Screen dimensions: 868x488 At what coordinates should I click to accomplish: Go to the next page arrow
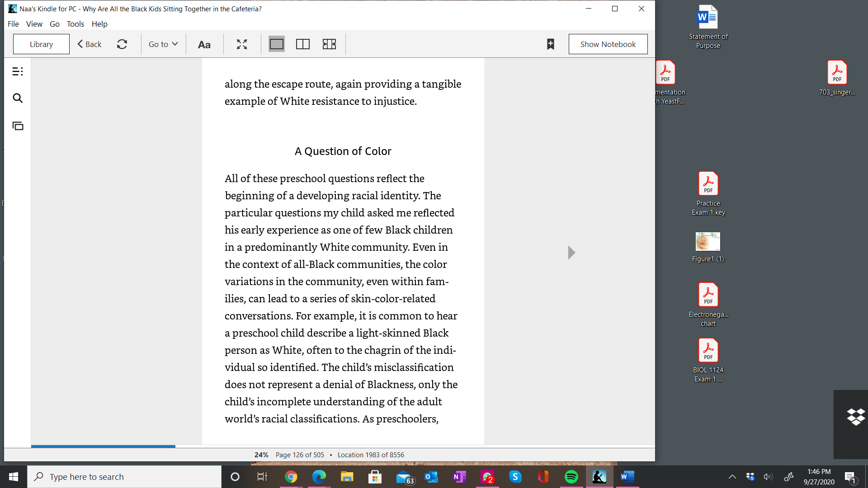pyautogui.click(x=571, y=253)
